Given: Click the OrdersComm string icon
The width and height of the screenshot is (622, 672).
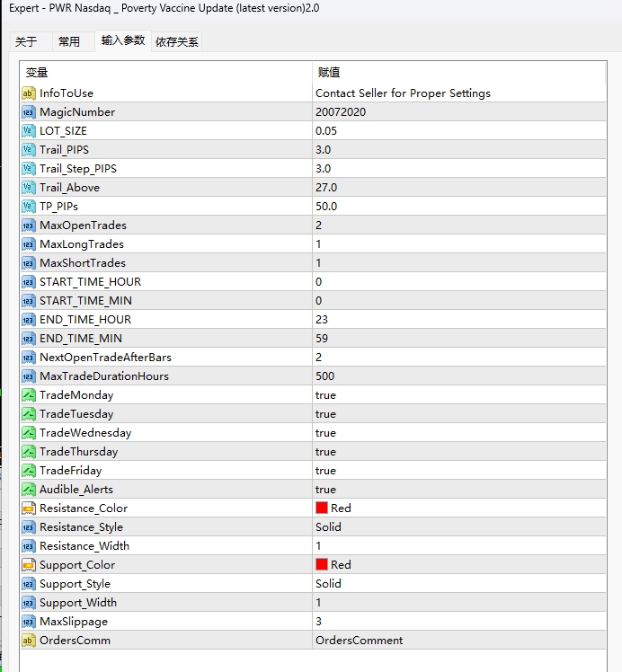Looking at the screenshot, I should [28, 641].
